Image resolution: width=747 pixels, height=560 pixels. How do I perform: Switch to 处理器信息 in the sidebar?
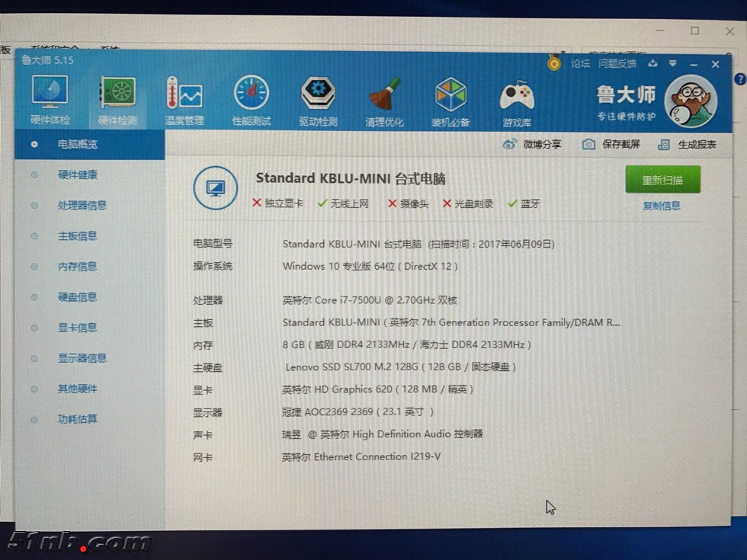click(x=82, y=206)
